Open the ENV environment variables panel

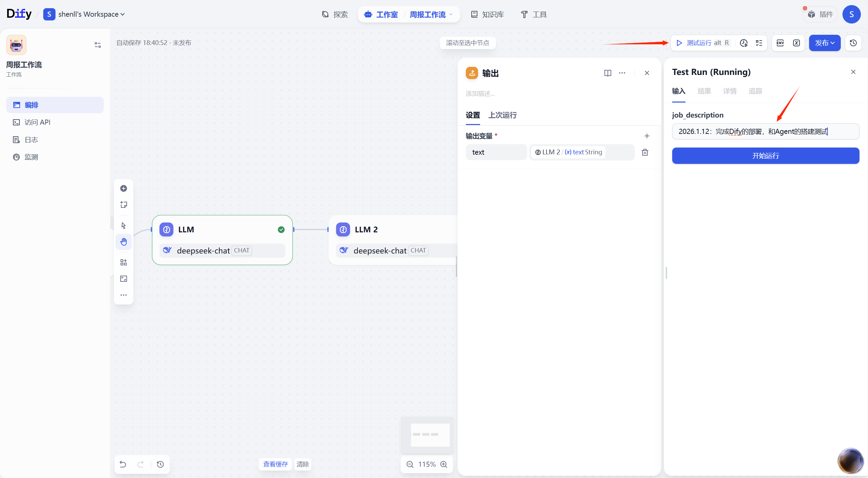coord(780,43)
